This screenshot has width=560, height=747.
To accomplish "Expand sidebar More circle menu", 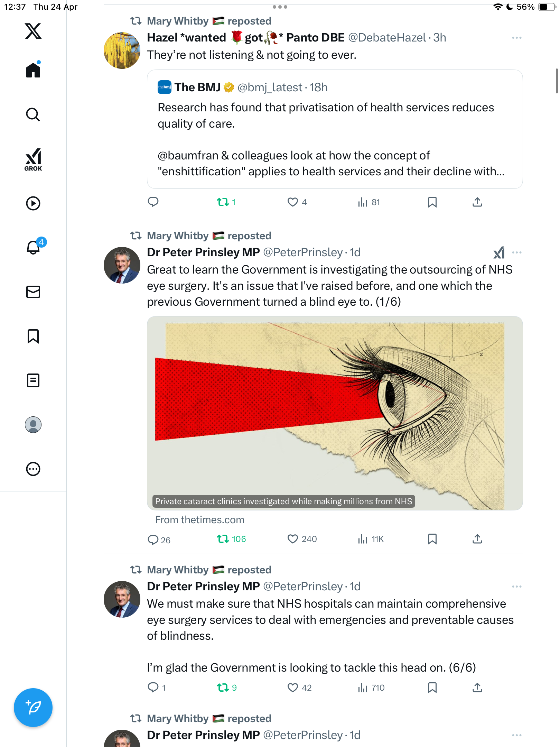I will pos(33,469).
